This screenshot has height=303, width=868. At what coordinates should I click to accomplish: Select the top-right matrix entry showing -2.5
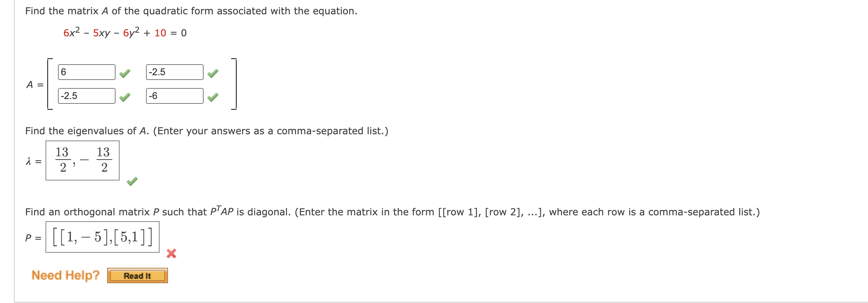(x=174, y=72)
